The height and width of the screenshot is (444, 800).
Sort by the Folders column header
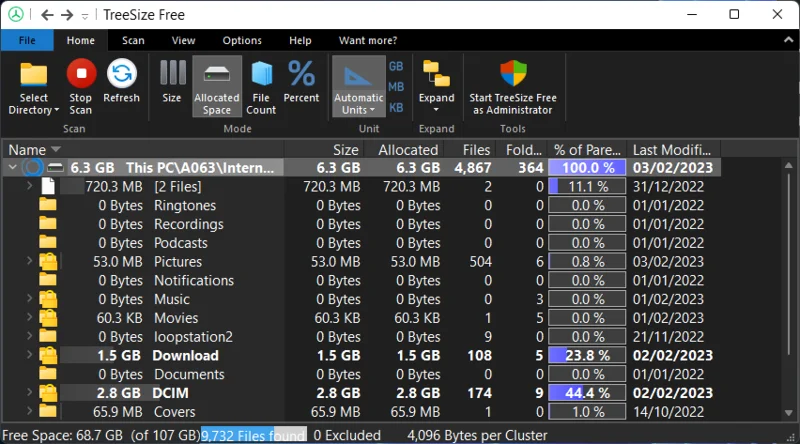pos(521,150)
